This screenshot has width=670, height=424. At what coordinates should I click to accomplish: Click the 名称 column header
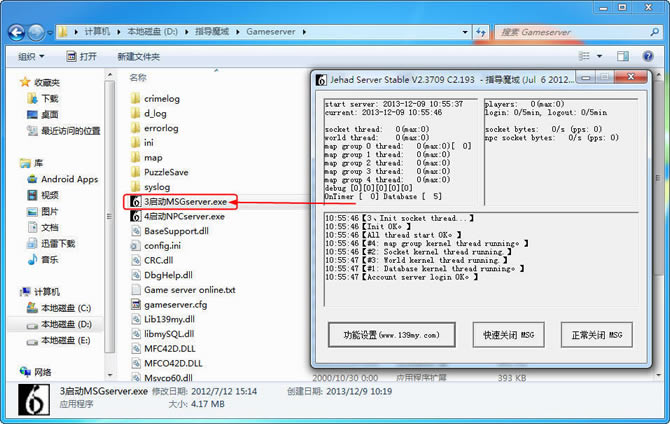[x=138, y=77]
